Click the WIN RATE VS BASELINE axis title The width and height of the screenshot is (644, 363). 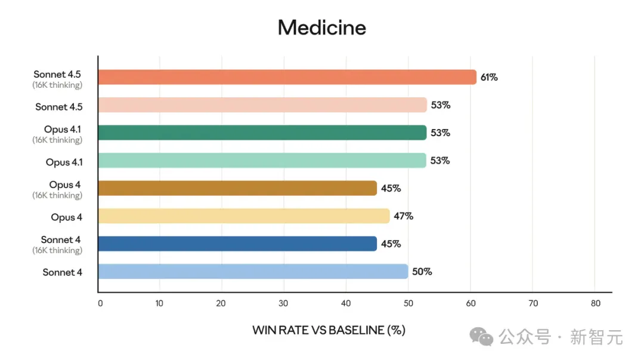click(329, 330)
